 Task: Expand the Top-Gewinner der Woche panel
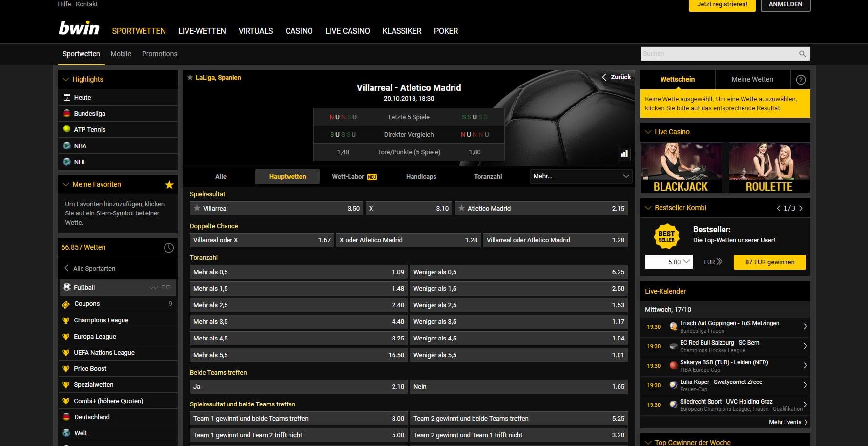tap(648, 443)
